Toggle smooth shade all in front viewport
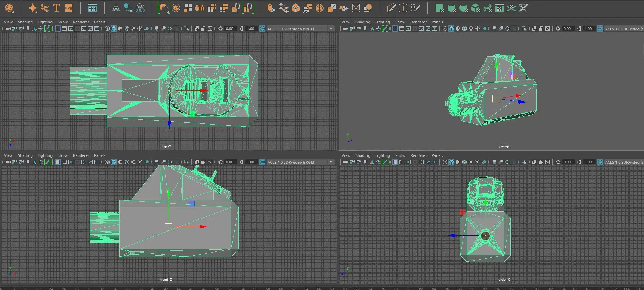This screenshot has height=290, width=644. (114, 162)
